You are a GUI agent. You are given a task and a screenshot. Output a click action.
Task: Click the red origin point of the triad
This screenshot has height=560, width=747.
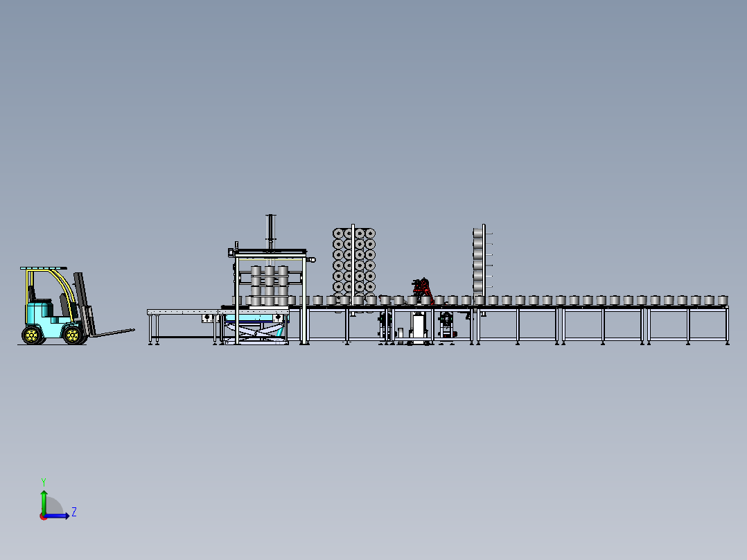(43, 516)
